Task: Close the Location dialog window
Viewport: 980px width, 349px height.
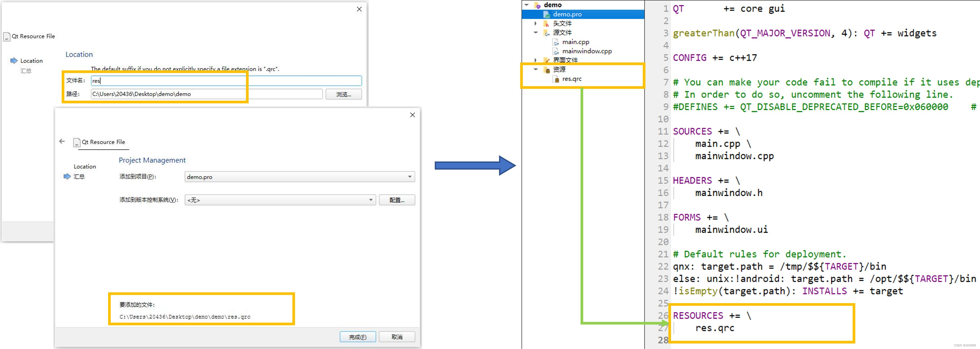Action: pos(359,9)
